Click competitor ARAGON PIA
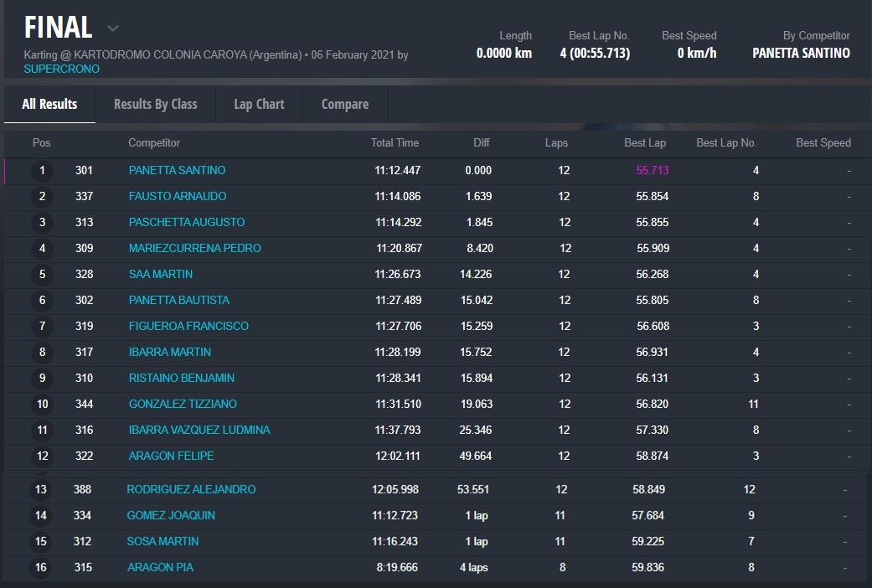 [160, 567]
